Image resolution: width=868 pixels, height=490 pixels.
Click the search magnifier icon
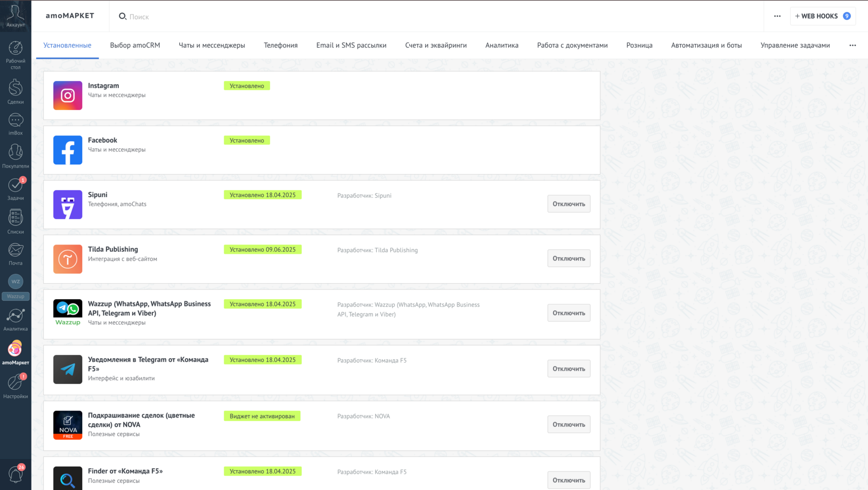122,17
